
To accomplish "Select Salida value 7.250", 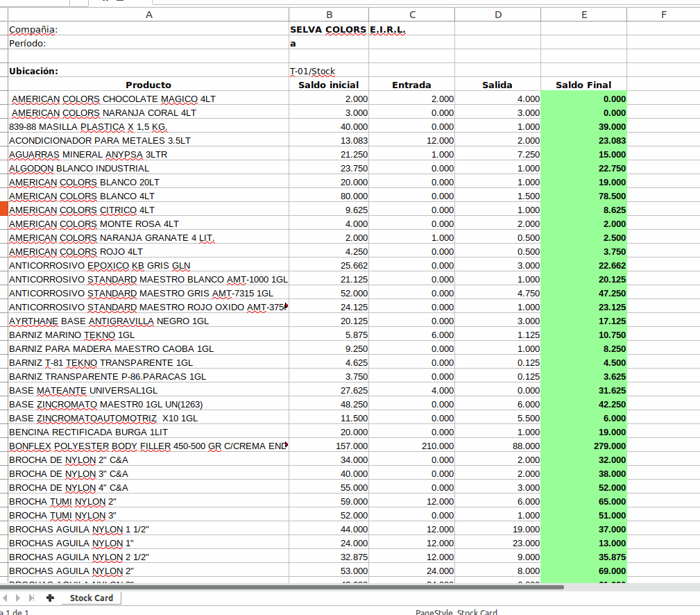I will tap(497, 154).
